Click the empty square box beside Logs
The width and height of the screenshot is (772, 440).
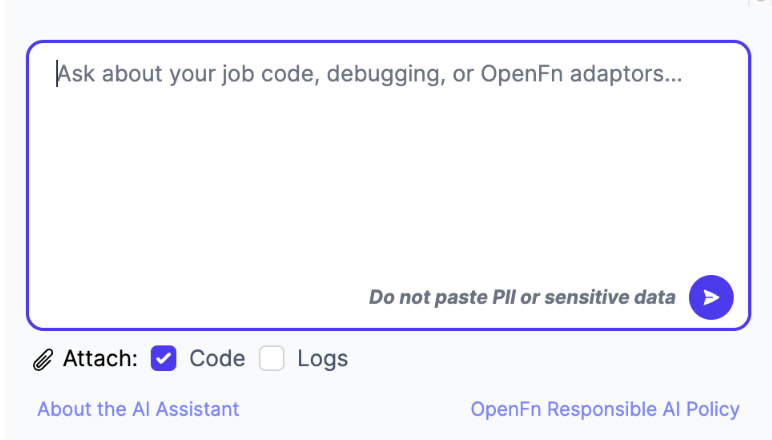coord(272,358)
